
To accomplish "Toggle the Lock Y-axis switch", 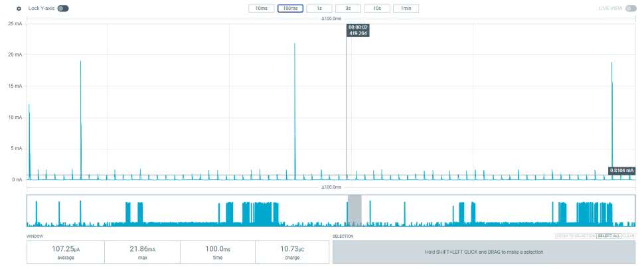I will tap(62, 9).
